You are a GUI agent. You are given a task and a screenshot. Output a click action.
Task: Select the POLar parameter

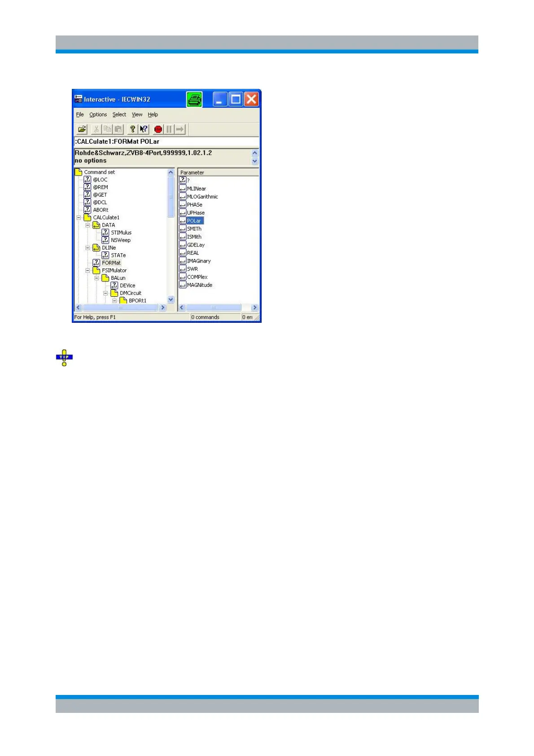195,221
